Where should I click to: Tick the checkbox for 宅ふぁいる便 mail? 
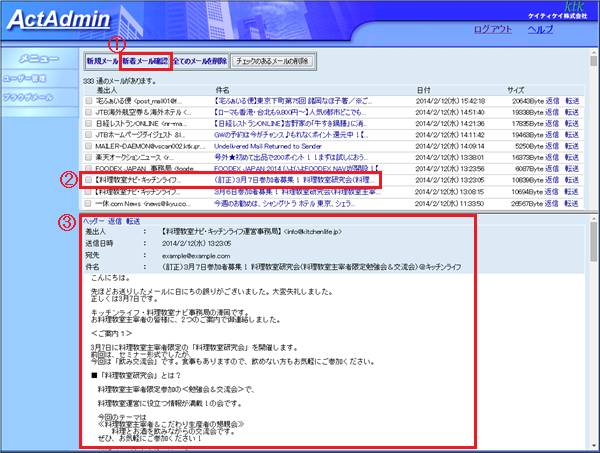[x=89, y=101]
